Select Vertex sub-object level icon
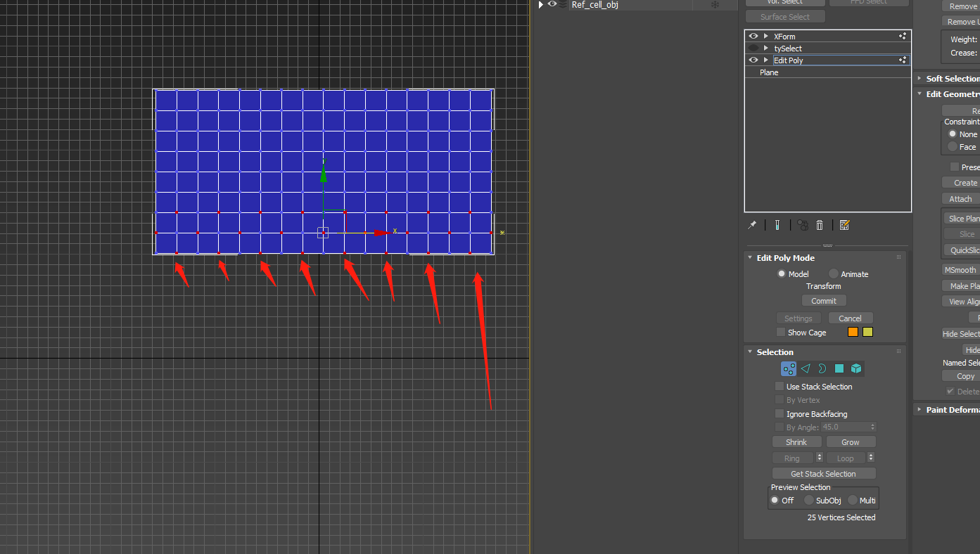The image size is (980, 554). point(789,368)
